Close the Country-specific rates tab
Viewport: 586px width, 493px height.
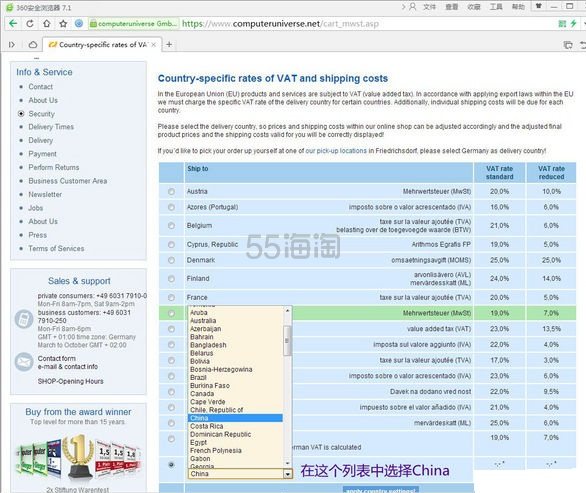[153, 45]
